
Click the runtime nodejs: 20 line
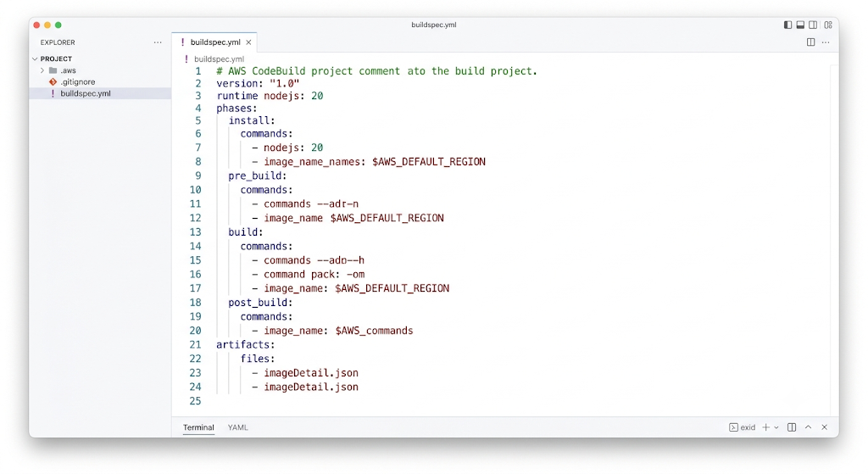pyautogui.click(x=270, y=96)
